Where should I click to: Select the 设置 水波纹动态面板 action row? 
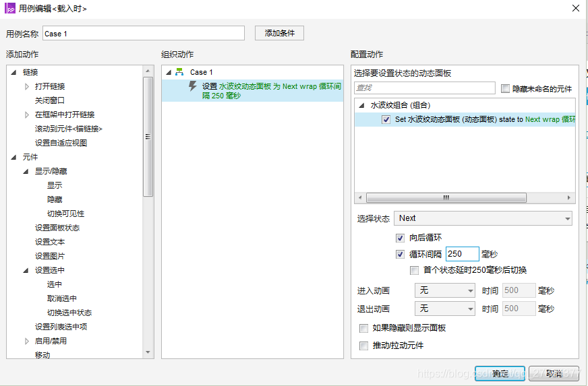coord(252,91)
